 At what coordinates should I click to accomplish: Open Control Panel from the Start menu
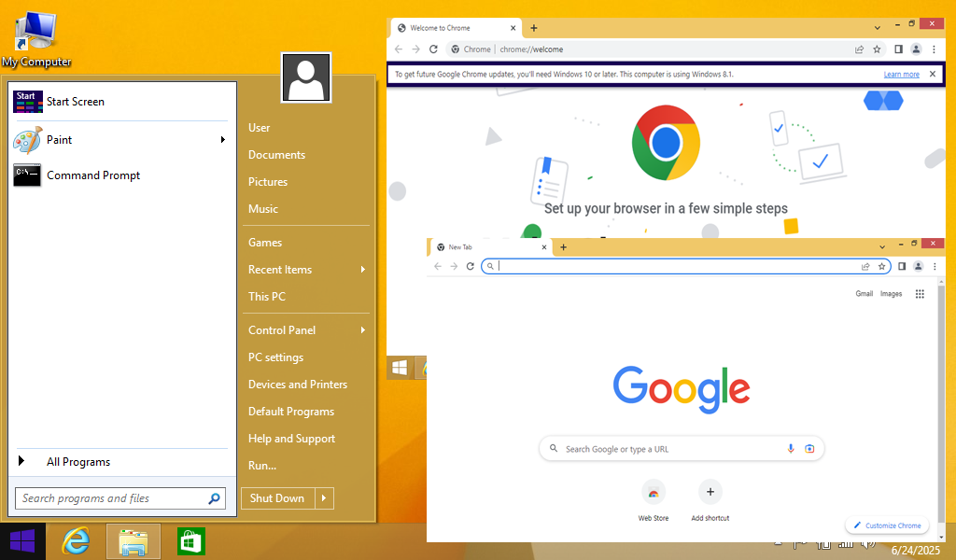point(282,330)
